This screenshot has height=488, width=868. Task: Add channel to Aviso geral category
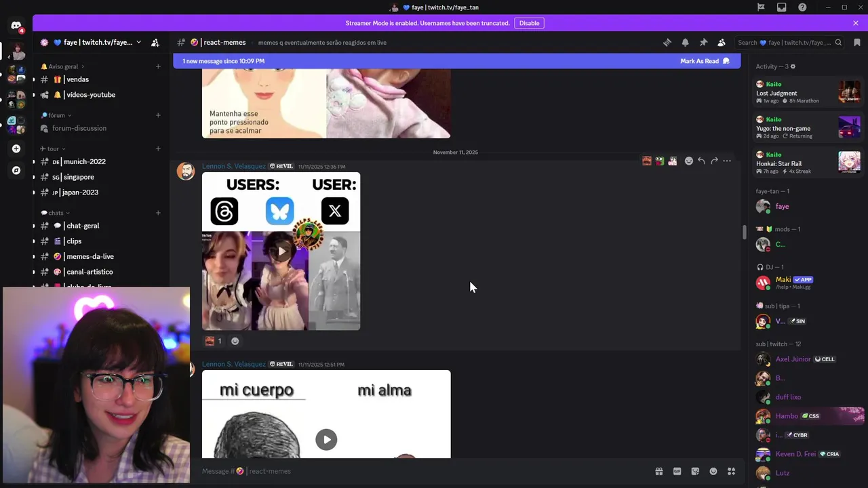[x=158, y=66]
